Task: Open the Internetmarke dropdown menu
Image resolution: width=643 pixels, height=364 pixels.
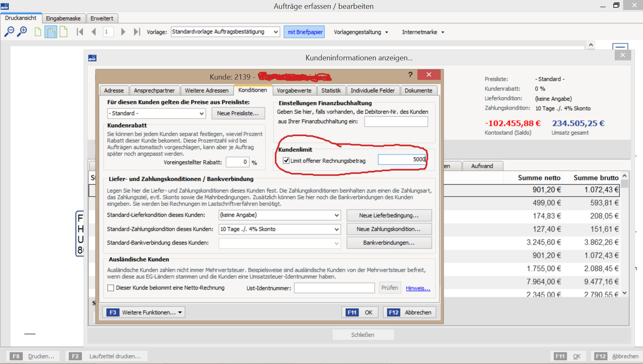Action: [x=423, y=32]
